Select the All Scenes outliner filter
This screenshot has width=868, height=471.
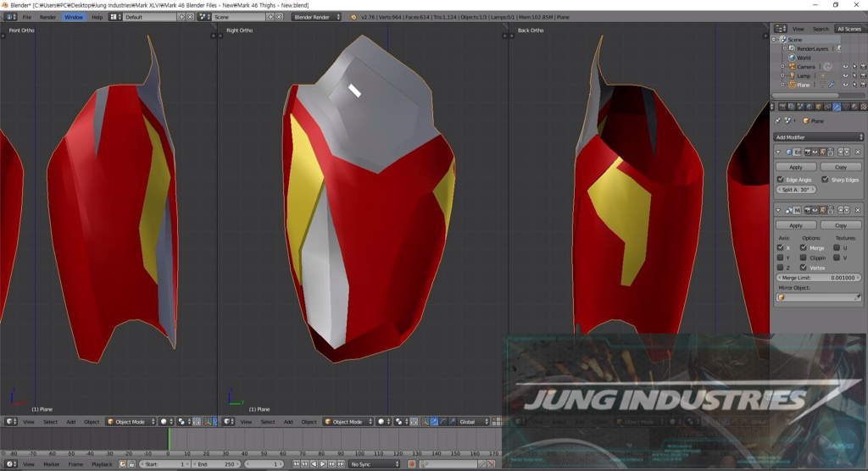tap(849, 29)
